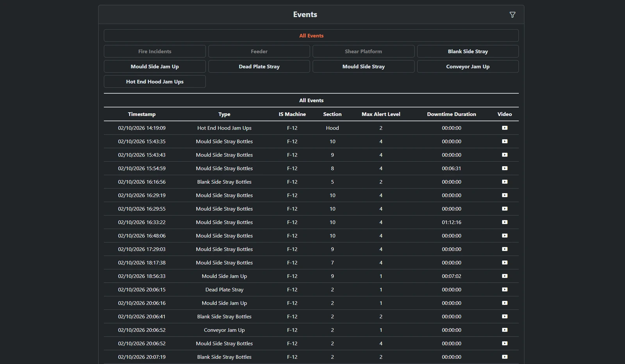The image size is (625, 364).
Task: Open the events filter funnel icon
Action: point(512,15)
